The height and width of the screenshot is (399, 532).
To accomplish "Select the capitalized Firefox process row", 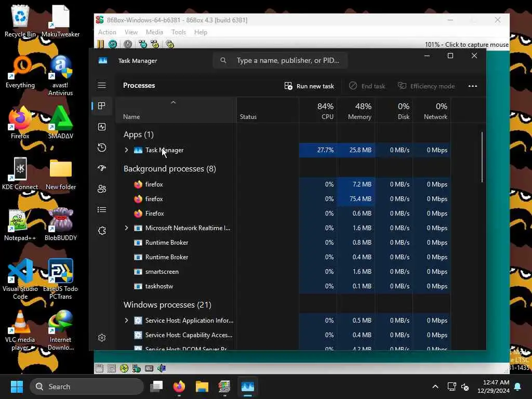I will (283, 214).
